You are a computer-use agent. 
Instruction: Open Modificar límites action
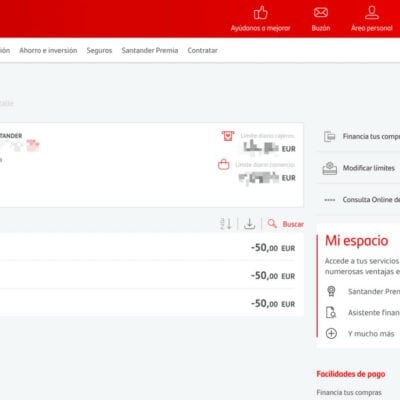(x=369, y=168)
